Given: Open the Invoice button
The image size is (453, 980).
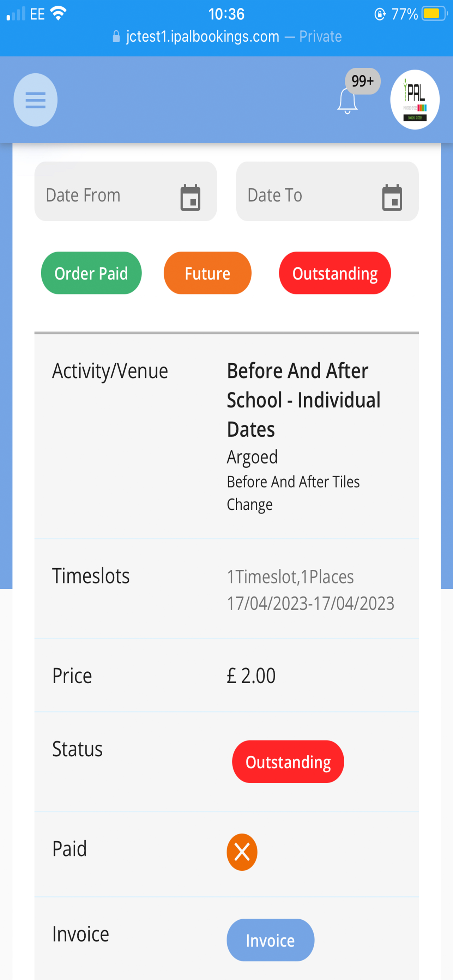Looking at the screenshot, I should click(x=271, y=940).
